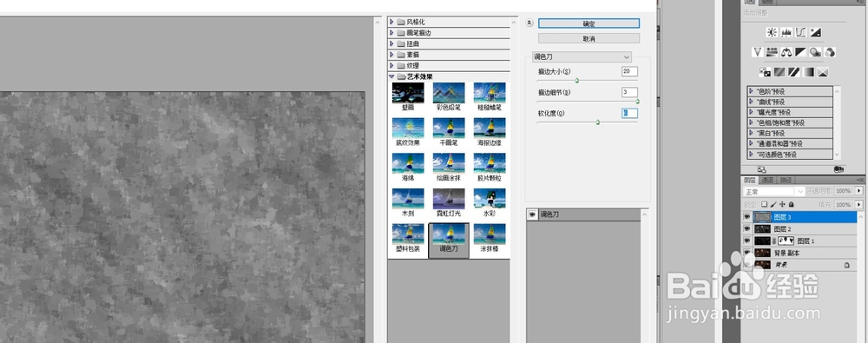
Task: Switch to the 通道 tab
Action: [x=767, y=180]
